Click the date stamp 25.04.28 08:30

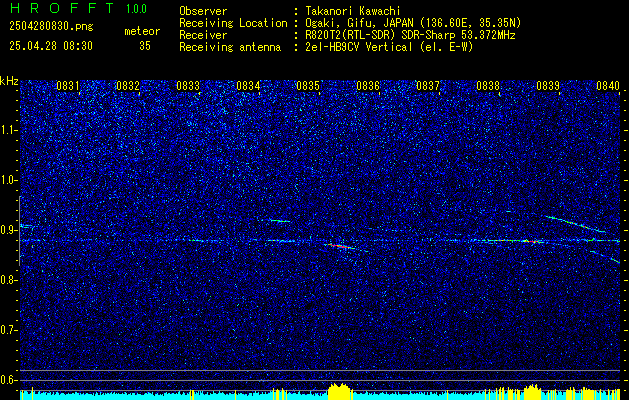pos(51,46)
